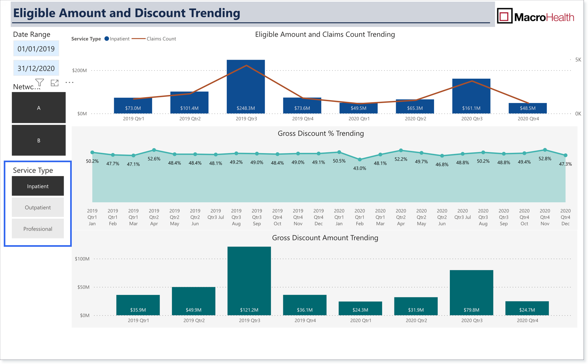
Task: Edit the end date 31/12/2020 field
Action: point(36,68)
